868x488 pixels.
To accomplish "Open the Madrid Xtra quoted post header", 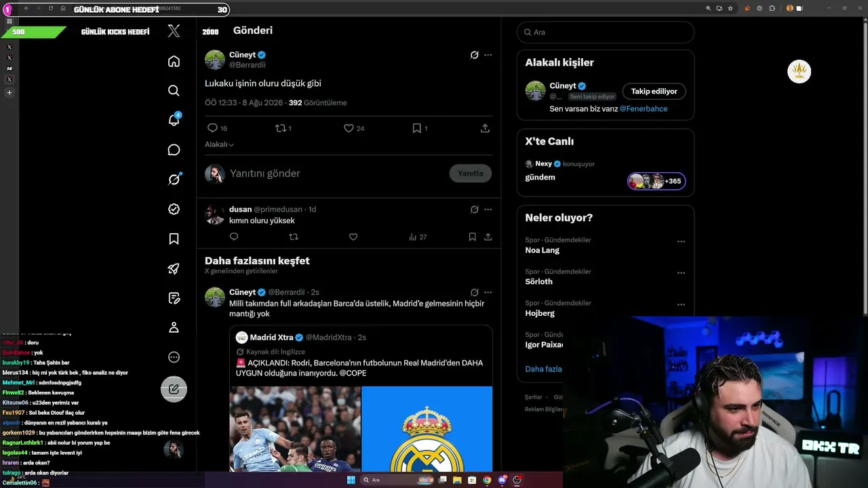I will pyautogui.click(x=301, y=338).
